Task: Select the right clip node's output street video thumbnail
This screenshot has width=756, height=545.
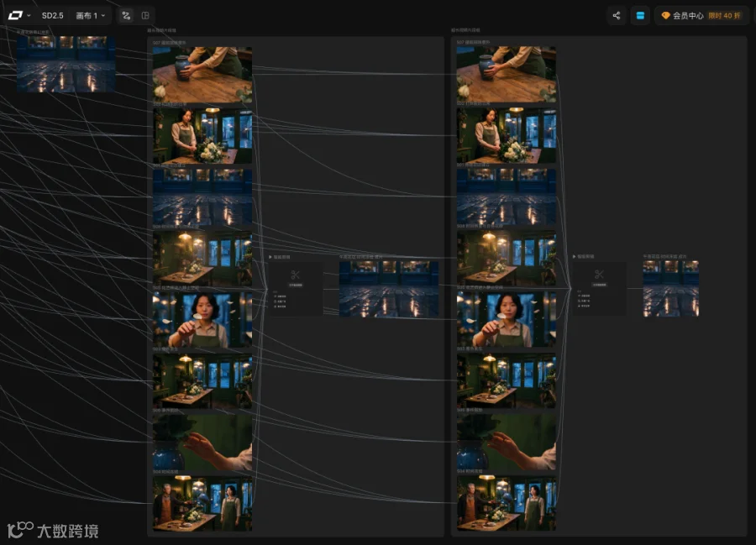Action: pos(670,289)
